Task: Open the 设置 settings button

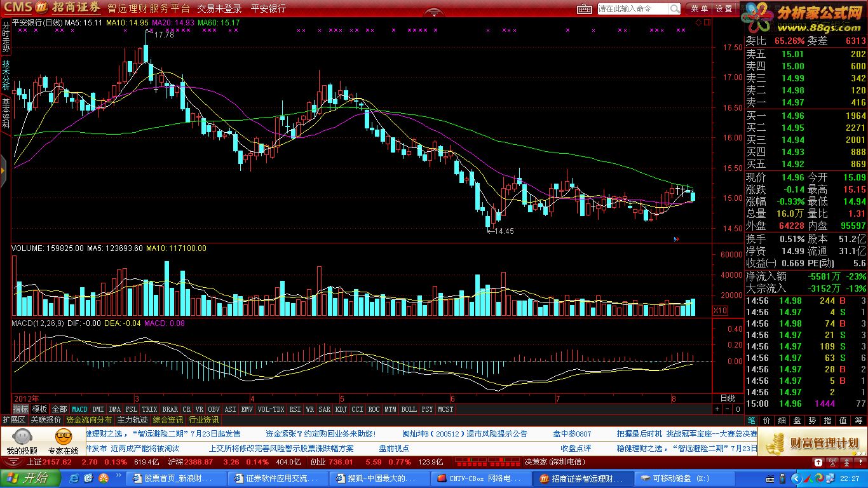Action: pyautogui.click(x=724, y=9)
